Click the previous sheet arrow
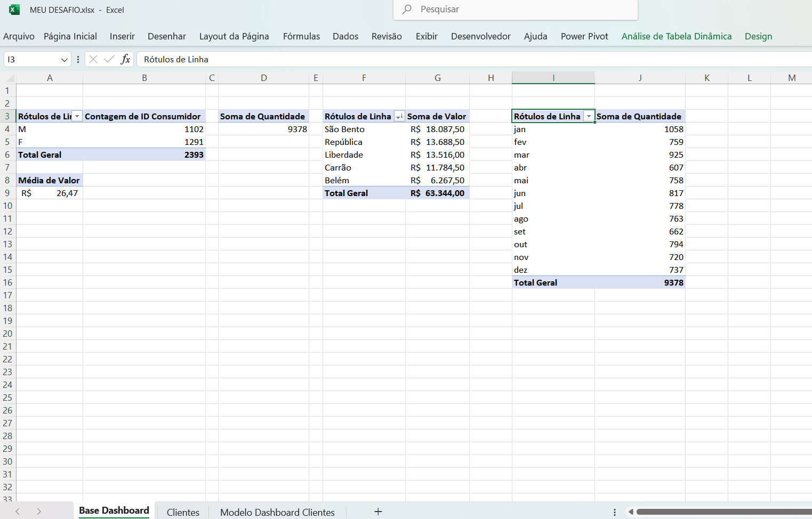Viewport: 812px width, 519px height. [18, 512]
